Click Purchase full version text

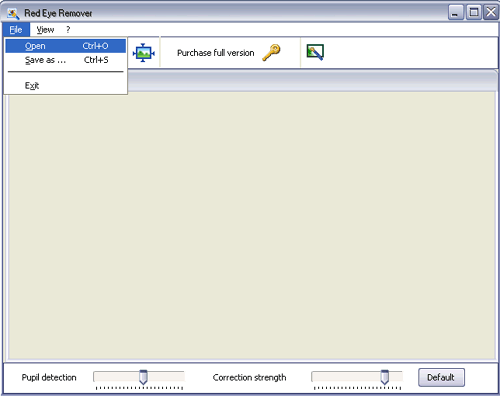[x=215, y=53]
